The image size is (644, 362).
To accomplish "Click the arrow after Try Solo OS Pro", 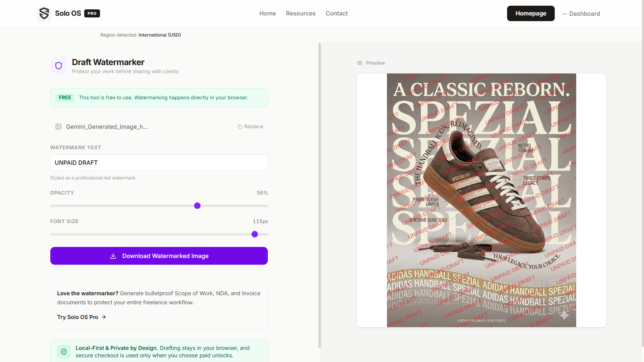I will [104, 317].
